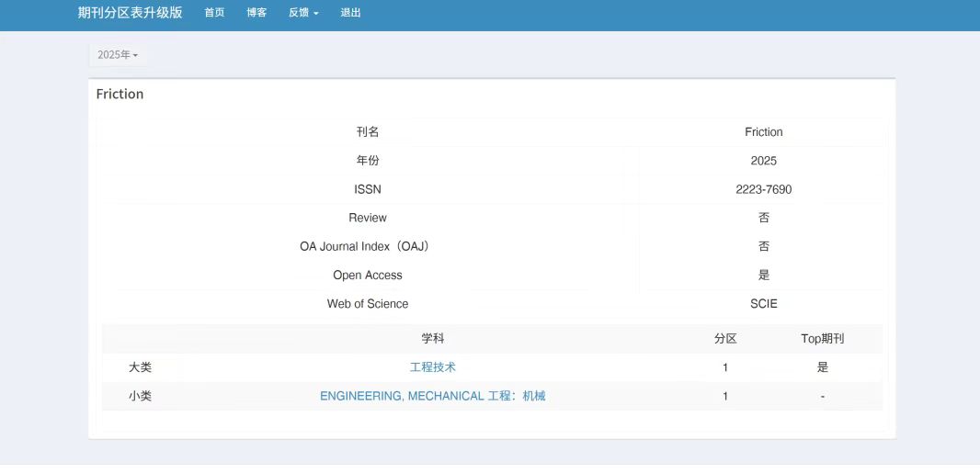
Task: Open the 2025年 year dropdown
Action: [118, 55]
